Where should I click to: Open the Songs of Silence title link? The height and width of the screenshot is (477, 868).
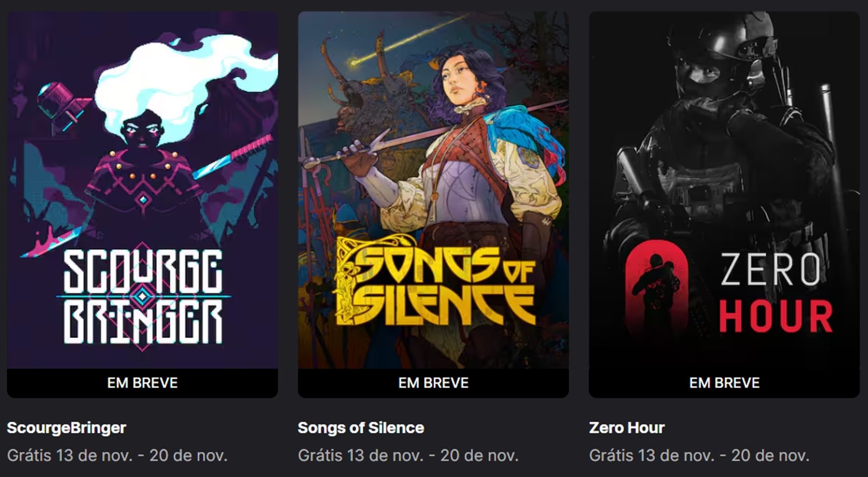[x=361, y=428]
